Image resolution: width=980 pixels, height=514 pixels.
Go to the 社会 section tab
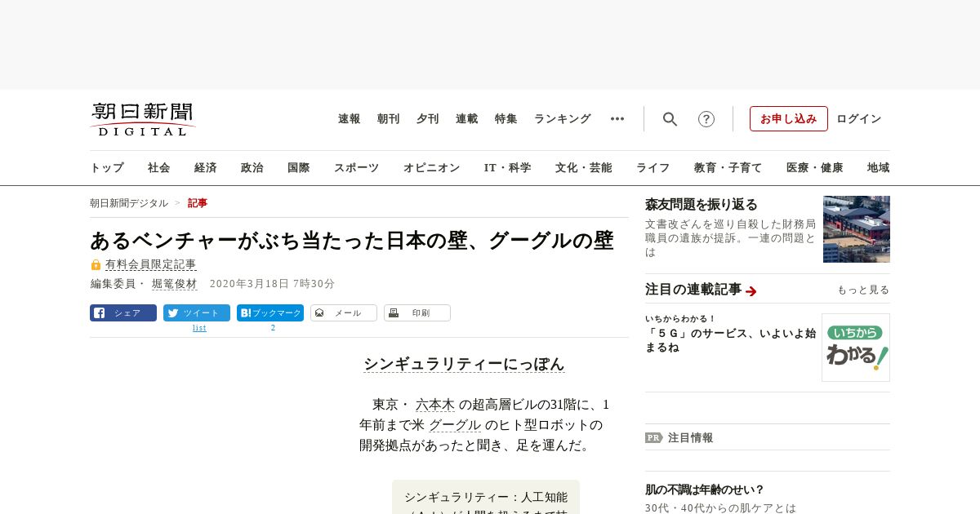click(159, 168)
